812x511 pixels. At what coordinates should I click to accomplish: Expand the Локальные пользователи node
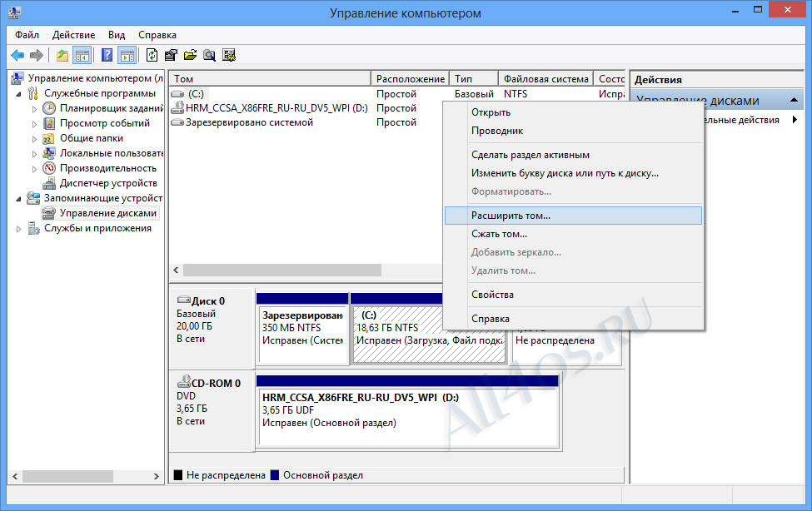pos(34,154)
